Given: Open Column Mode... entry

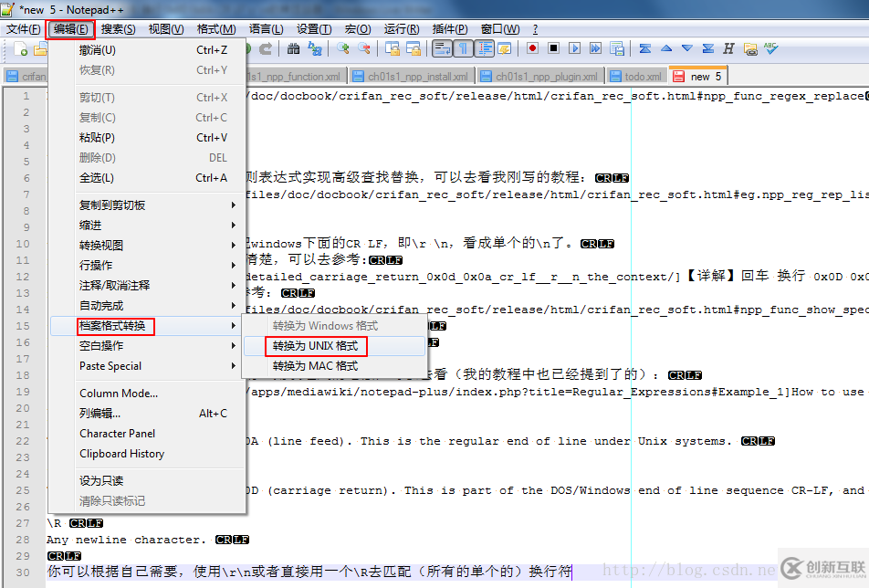Looking at the screenshot, I should 148,393.
